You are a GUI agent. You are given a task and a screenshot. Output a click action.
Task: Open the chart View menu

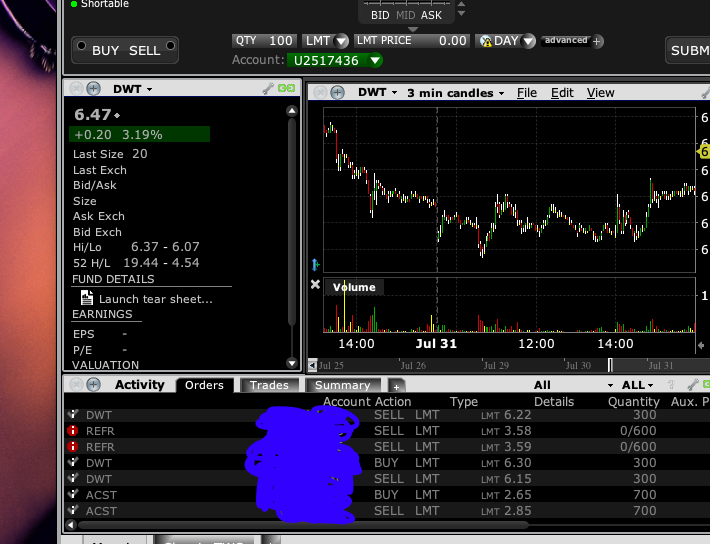[x=600, y=93]
